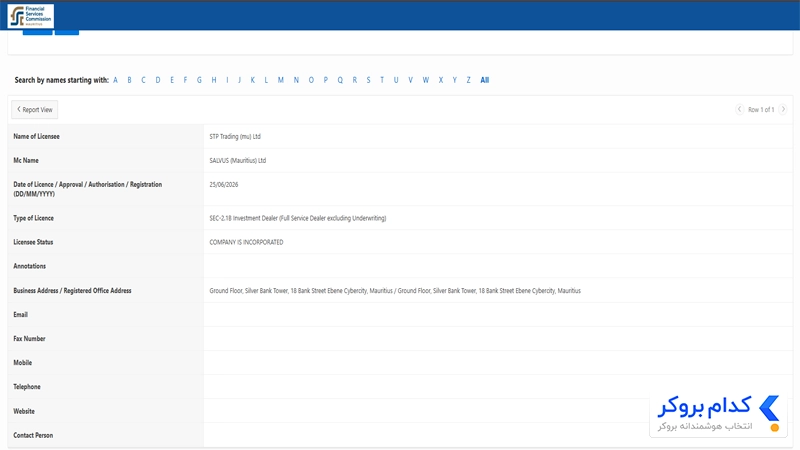This screenshot has height=450, width=800.
Task: Select licence date 25/06/2026
Action: 224,185
